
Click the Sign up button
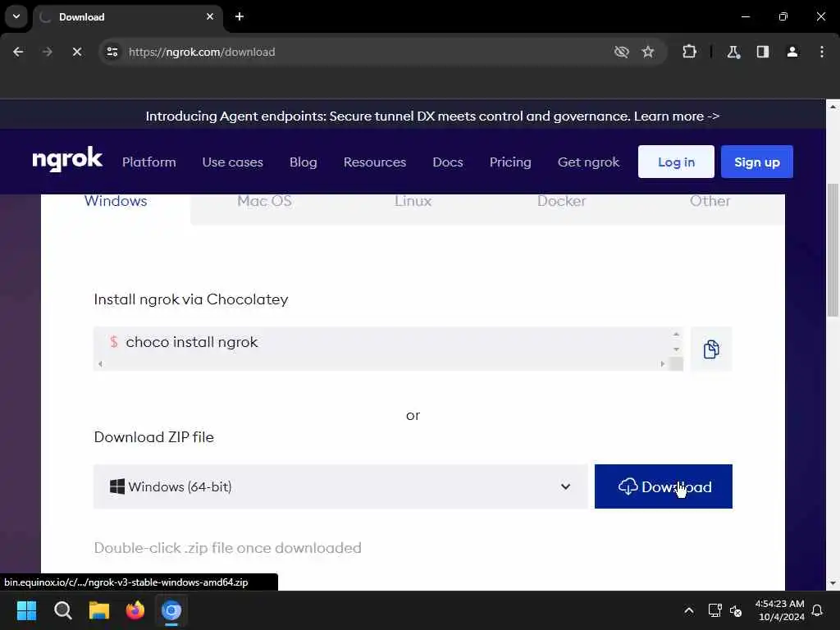(x=757, y=162)
